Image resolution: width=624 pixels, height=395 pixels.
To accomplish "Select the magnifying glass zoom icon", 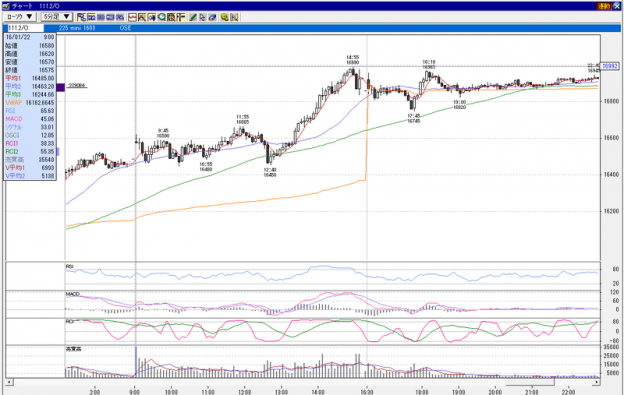I will 161,17.
